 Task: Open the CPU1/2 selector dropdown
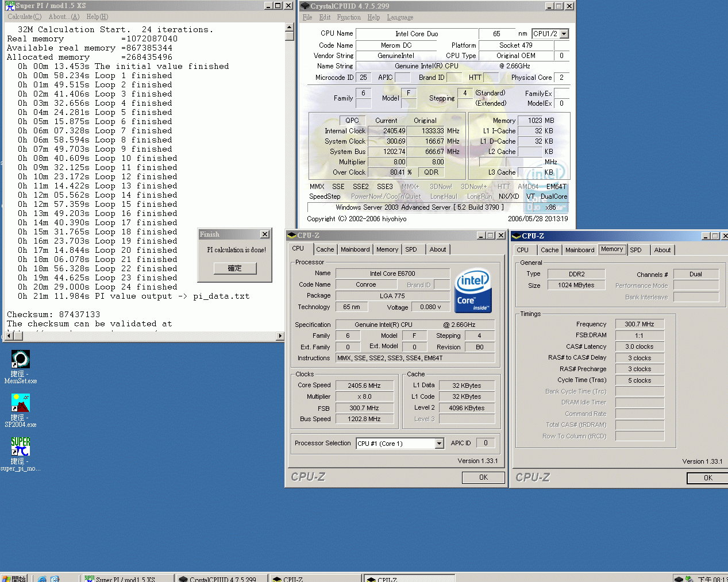(564, 34)
